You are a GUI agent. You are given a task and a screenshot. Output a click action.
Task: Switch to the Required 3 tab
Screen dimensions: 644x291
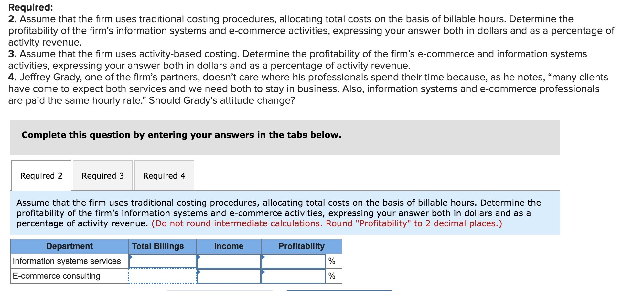pos(102,175)
